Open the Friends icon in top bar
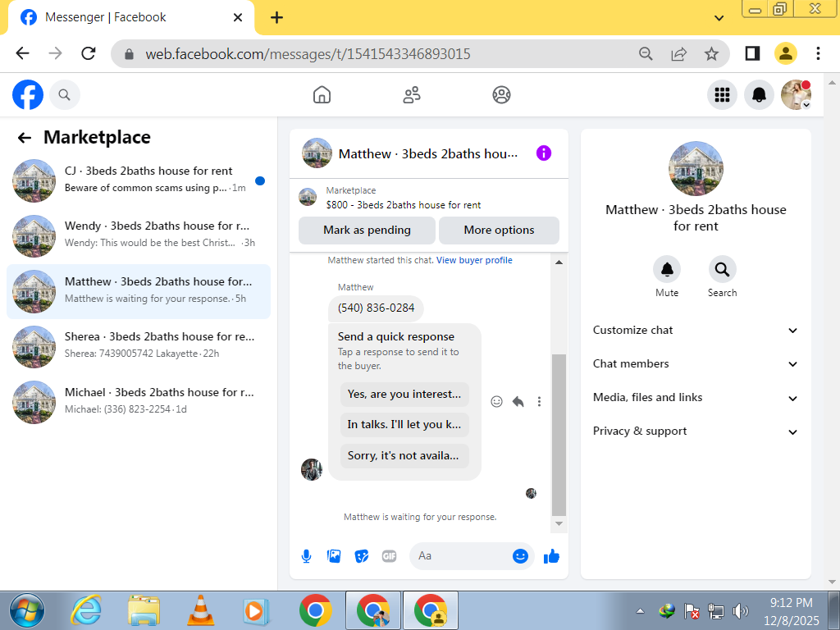Screen dimensions: 840x630 [x=412, y=95]
